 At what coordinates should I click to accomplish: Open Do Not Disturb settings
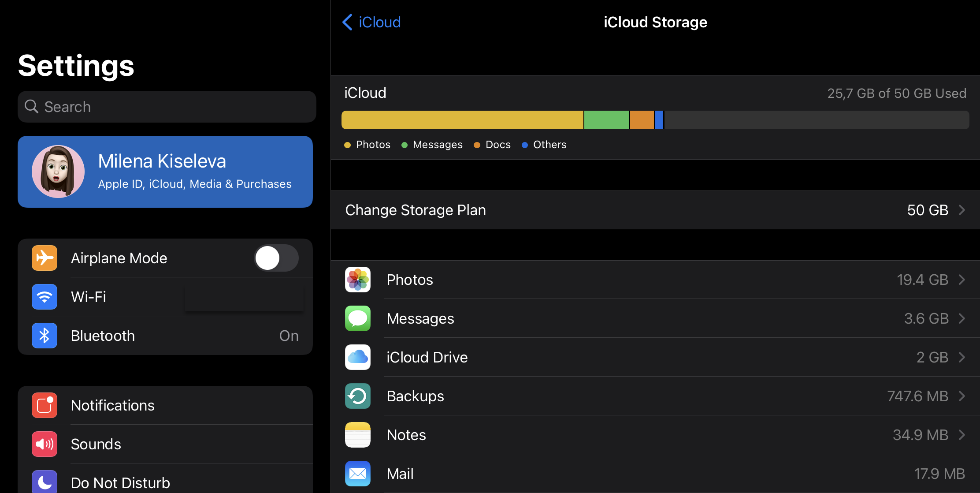tap(165, 478)
